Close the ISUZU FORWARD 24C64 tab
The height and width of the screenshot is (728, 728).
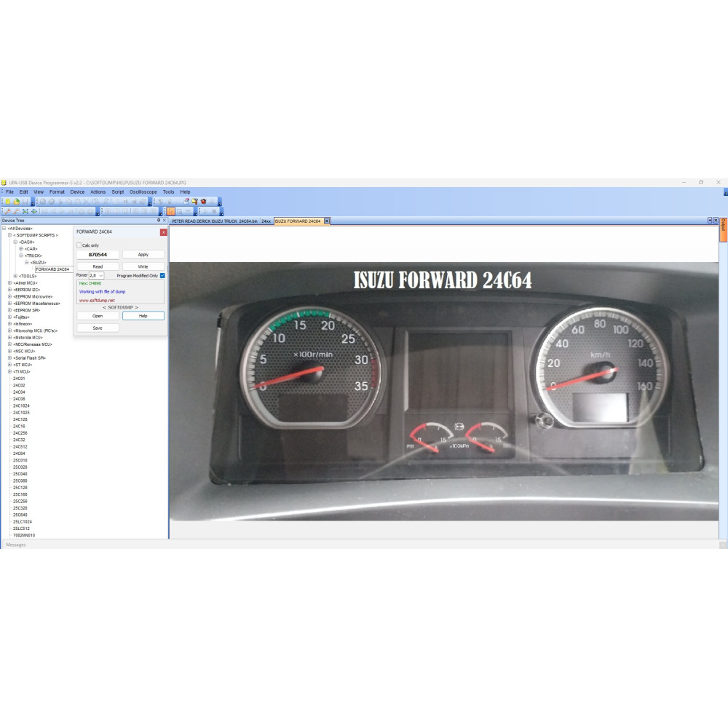[327, 221]
